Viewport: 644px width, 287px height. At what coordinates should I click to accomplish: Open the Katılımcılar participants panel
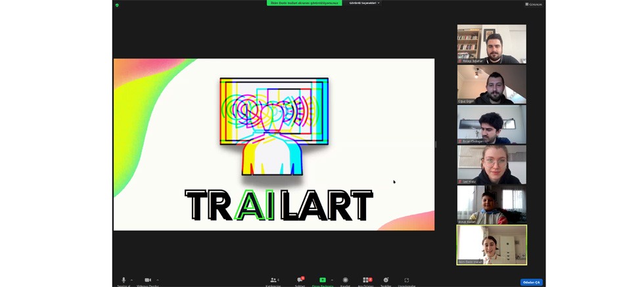(x=273, y=280)
